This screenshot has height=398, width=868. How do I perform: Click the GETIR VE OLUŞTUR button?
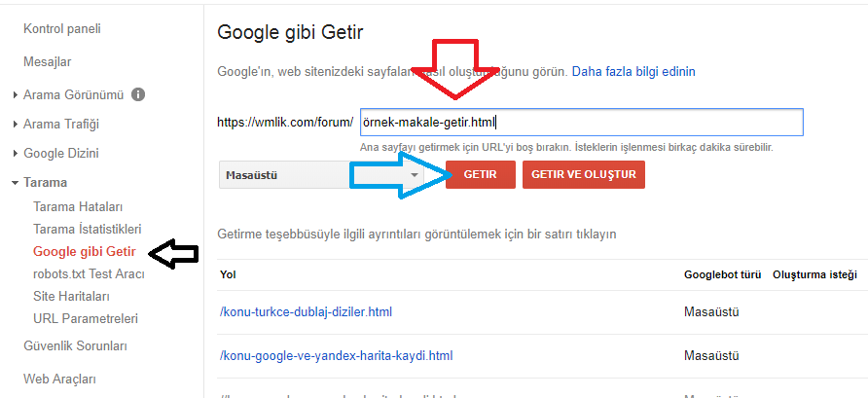tap(583, 175)
